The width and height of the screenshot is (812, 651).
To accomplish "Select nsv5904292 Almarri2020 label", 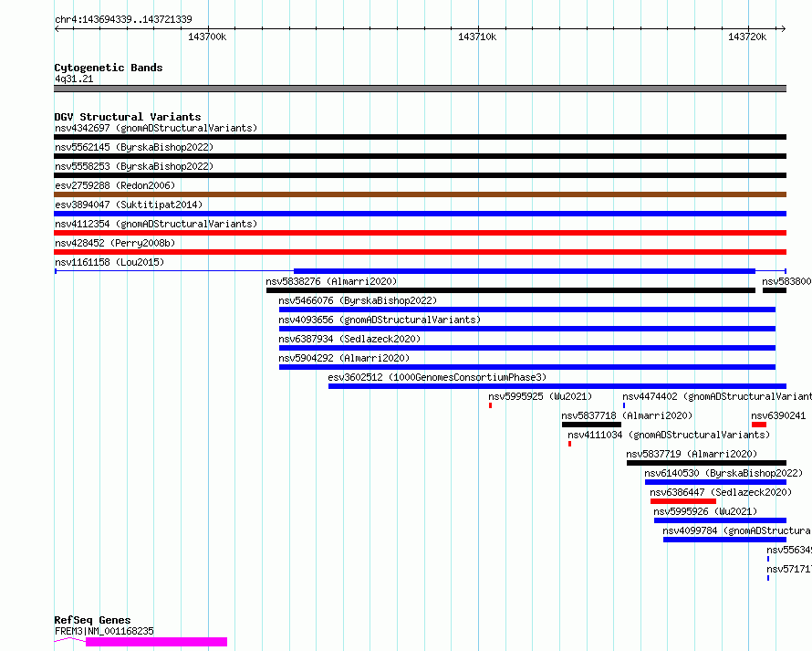I will tap(344, 358).
